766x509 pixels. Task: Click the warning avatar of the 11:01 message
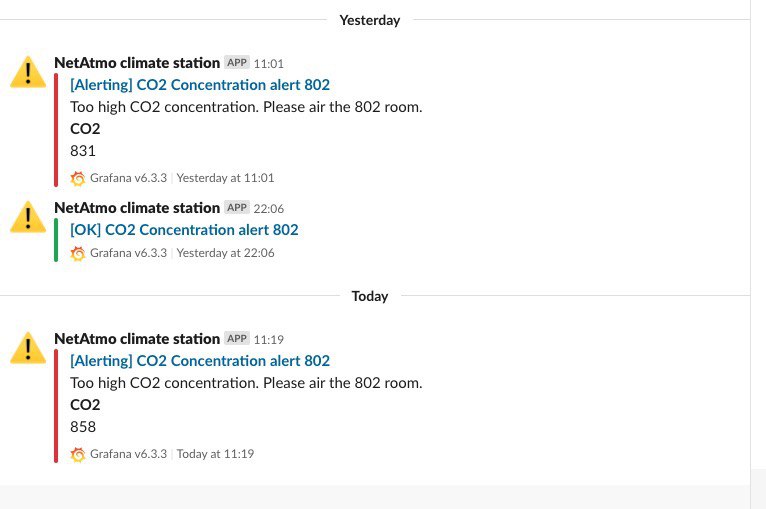(x=28, y=72)
